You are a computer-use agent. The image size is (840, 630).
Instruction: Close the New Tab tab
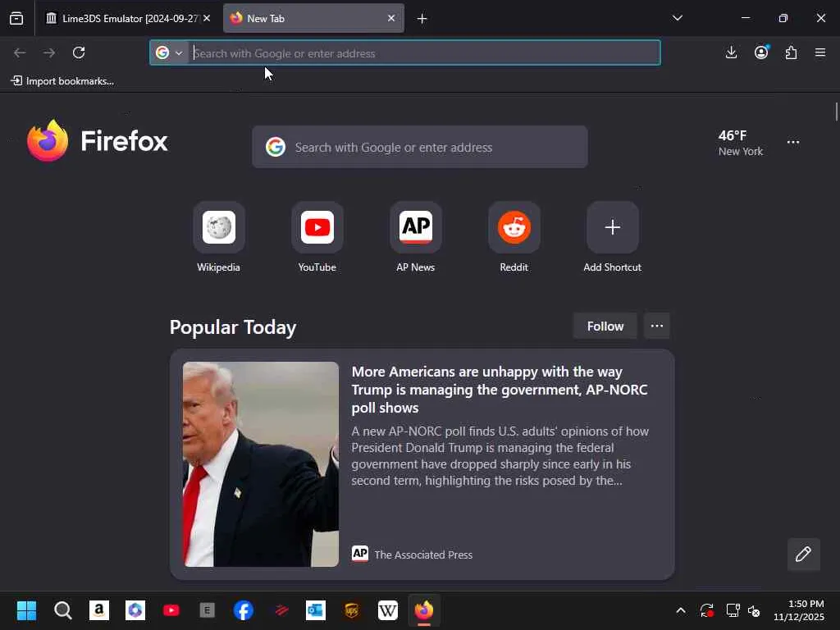(391, 18)
